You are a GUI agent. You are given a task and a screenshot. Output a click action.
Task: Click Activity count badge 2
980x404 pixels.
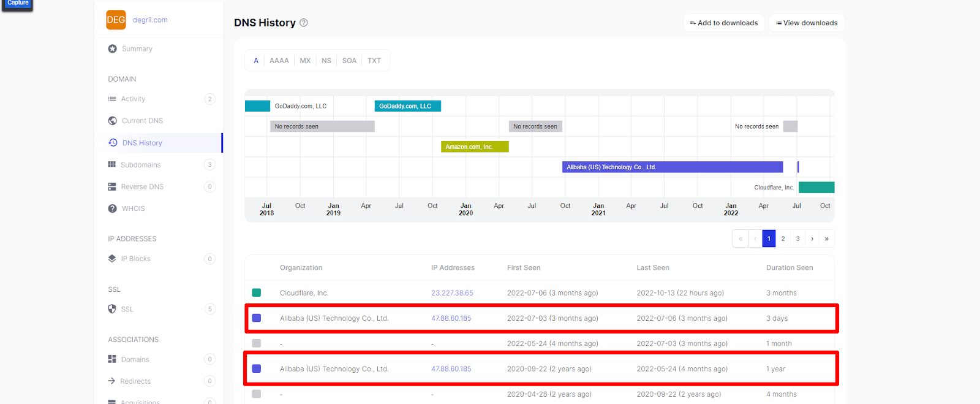point(209,99)
